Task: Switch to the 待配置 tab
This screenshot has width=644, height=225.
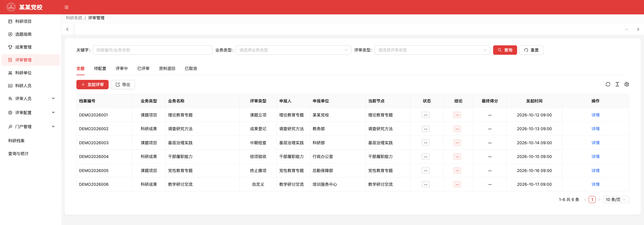Action: [x=100, y=68]
